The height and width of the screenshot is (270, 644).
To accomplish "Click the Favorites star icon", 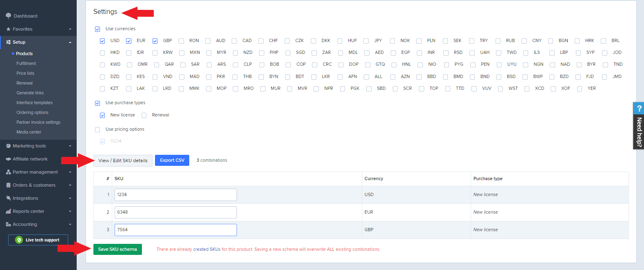I will click(8, 29).
